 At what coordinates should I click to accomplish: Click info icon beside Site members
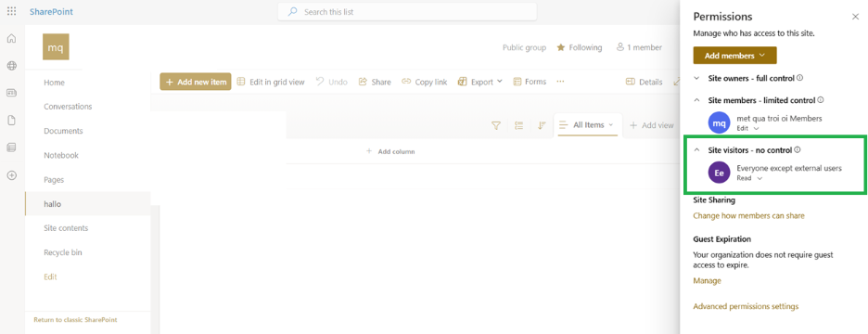(821, 100)
